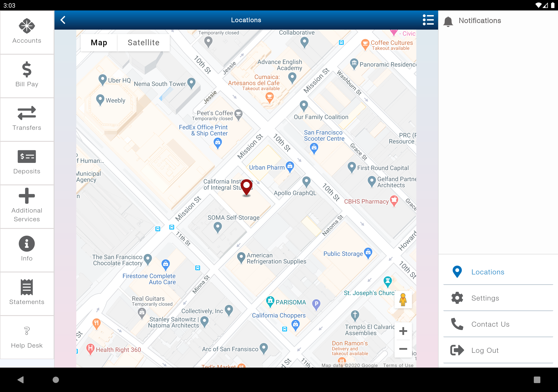Image resolution: width=558 pixels, height=392 pixels.
Task: Tap the Android recent apps button
Action: (537, 380)
